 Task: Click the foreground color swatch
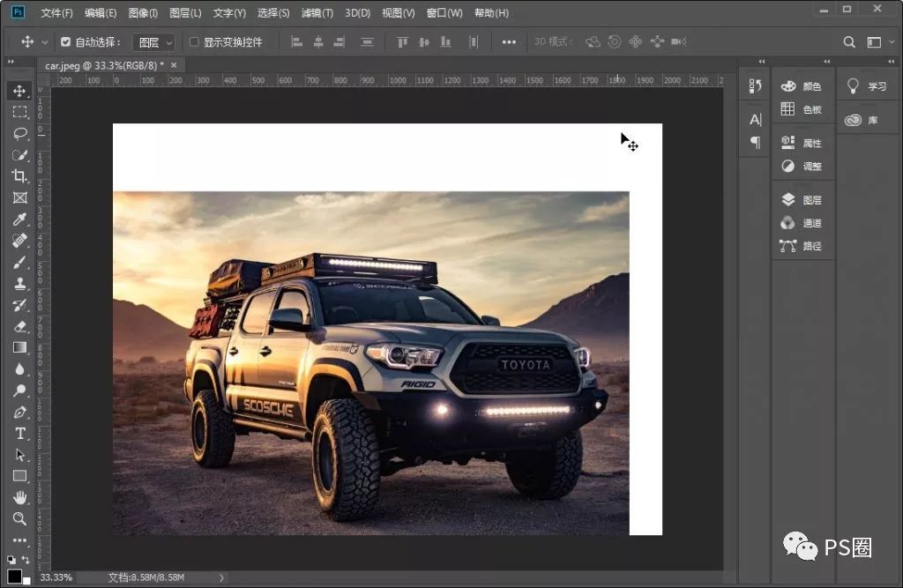click(14, 576)
